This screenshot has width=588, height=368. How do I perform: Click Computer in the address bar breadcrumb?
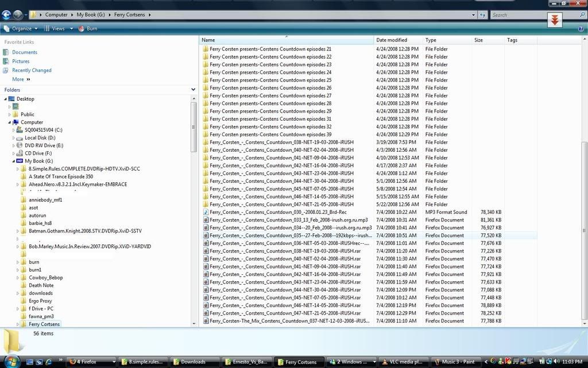tap(56, 14)
